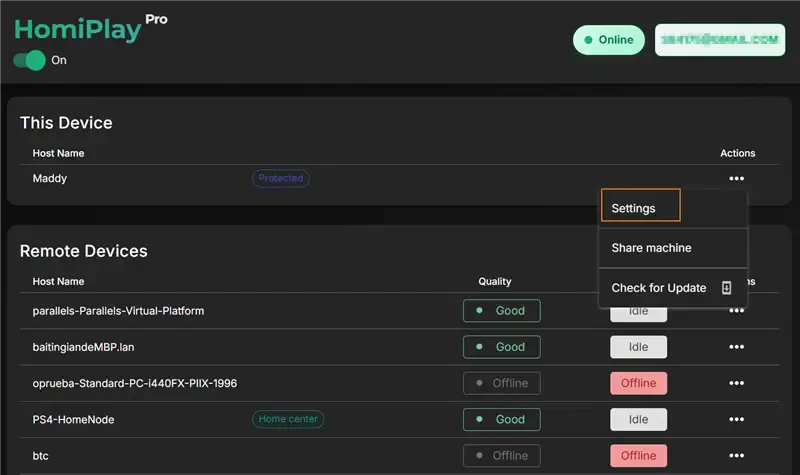Click red Offline status for oprueba-Standard-PC
The image size is (800, 475).
pos(638,383)
